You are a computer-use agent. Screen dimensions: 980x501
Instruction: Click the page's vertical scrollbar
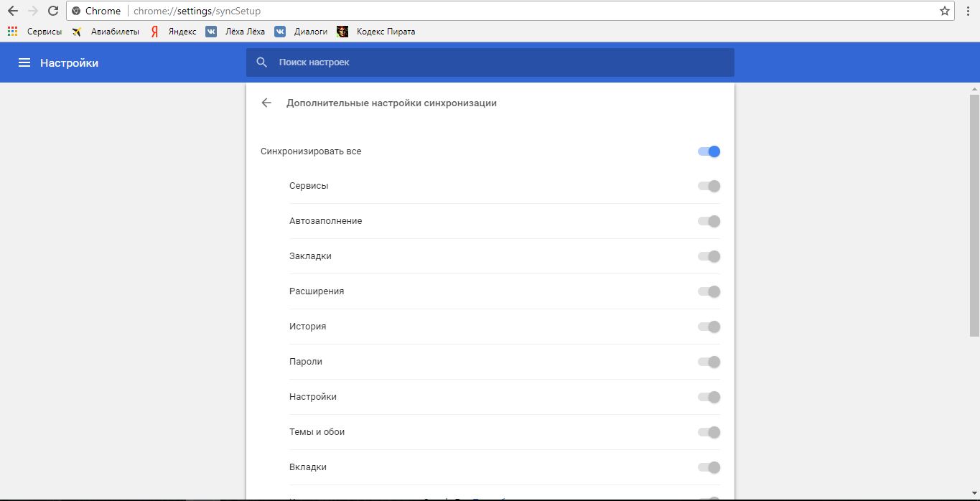[x=974, y=215]
